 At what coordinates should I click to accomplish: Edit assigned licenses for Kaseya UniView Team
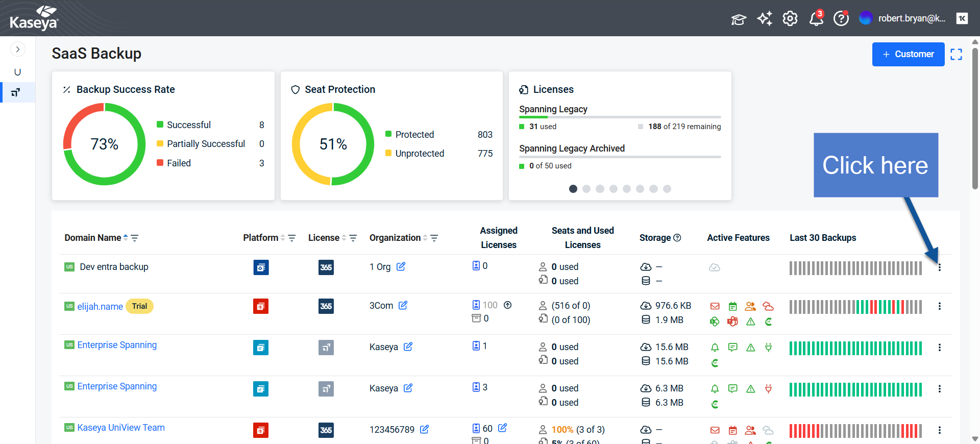(x=503, y=428)
